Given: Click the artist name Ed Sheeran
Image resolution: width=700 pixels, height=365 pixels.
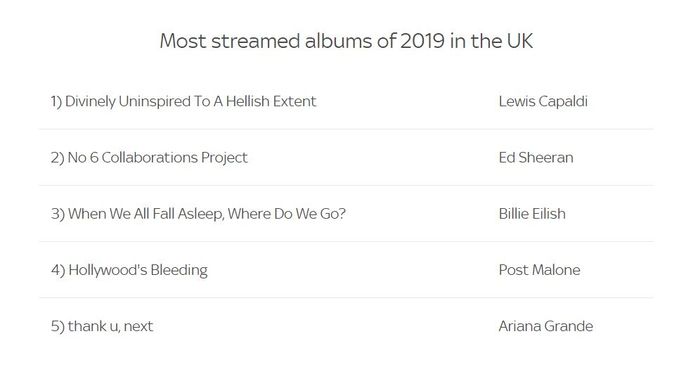Looking at the screenshot, I should click(536, 158).
